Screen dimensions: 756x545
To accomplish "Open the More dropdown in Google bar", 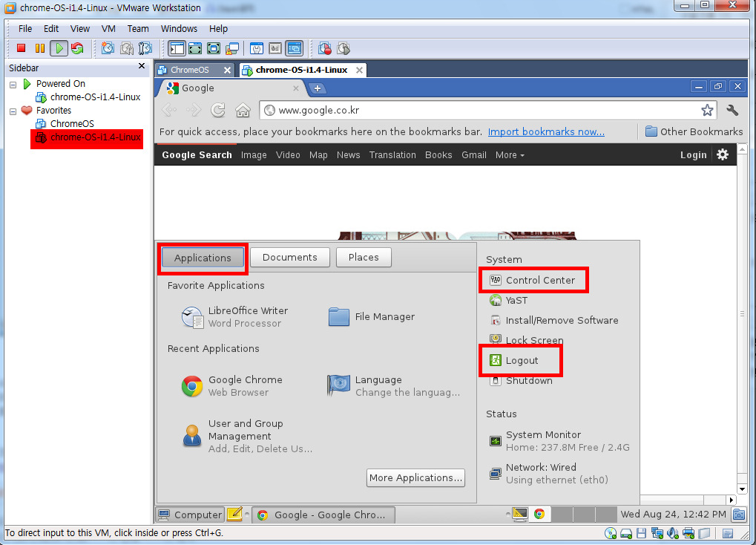I will (510, 155).
